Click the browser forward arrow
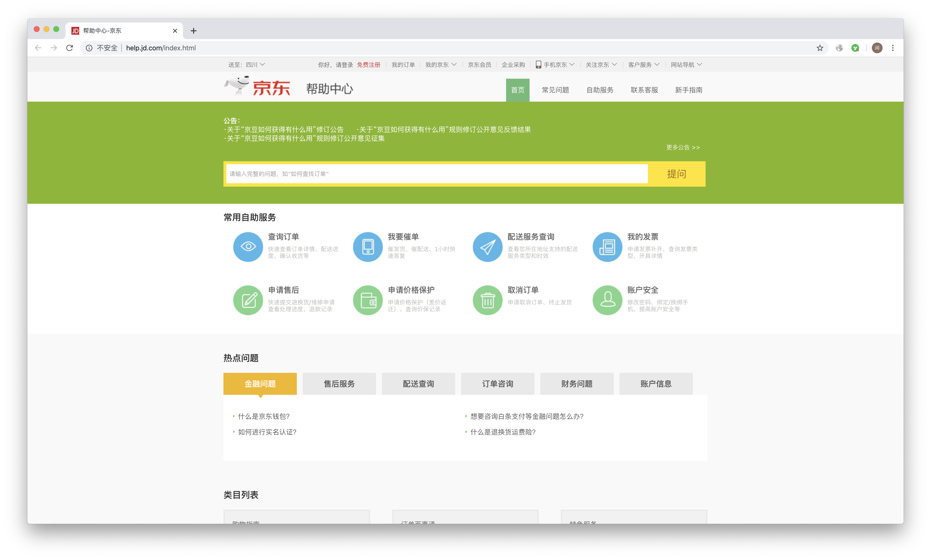 (54, 48)
